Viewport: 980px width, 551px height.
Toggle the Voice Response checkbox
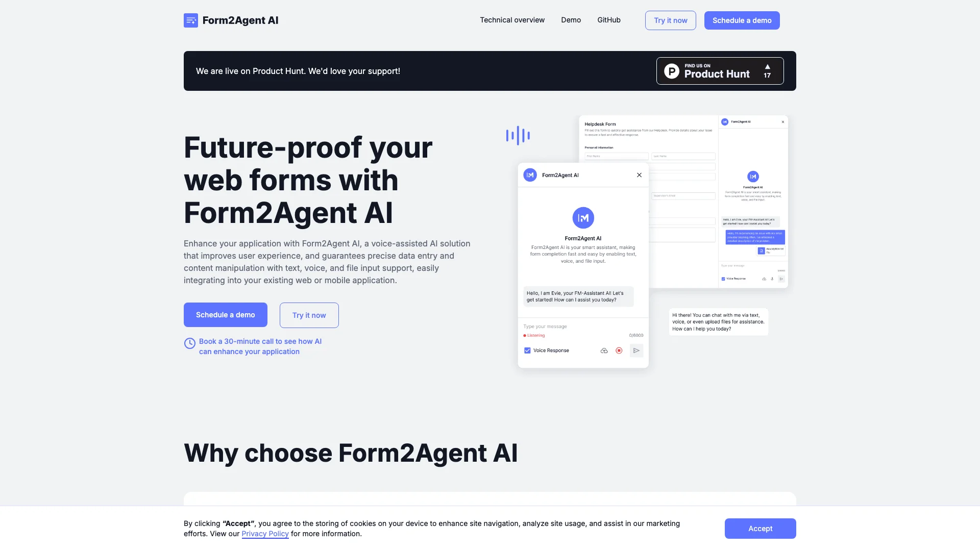tap(526, 350)
